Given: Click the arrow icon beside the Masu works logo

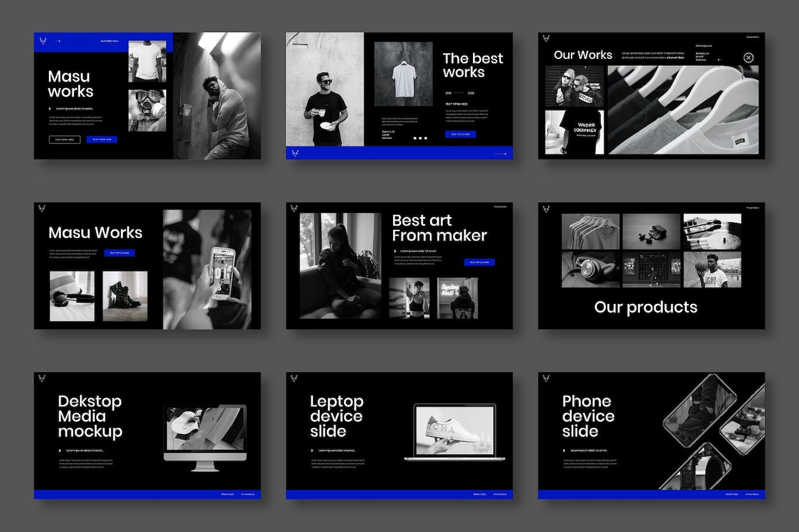Looking at the screenshot, I should [x=57, y=41].
